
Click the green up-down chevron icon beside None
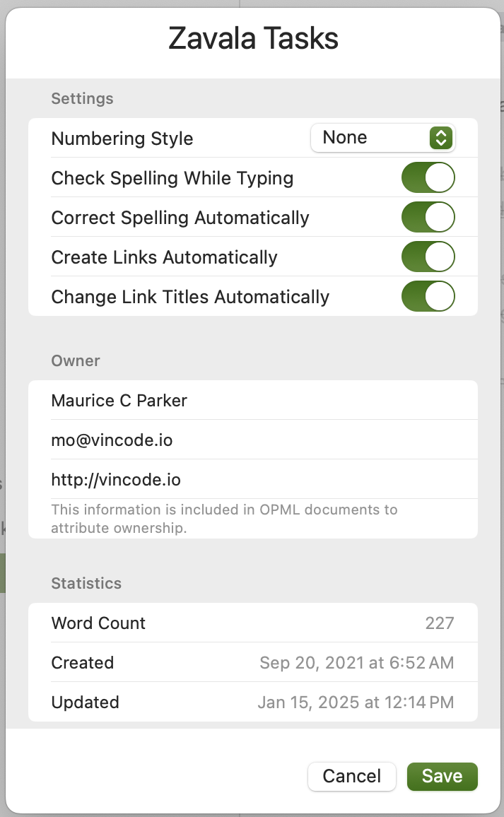click(x=441, y=138)
